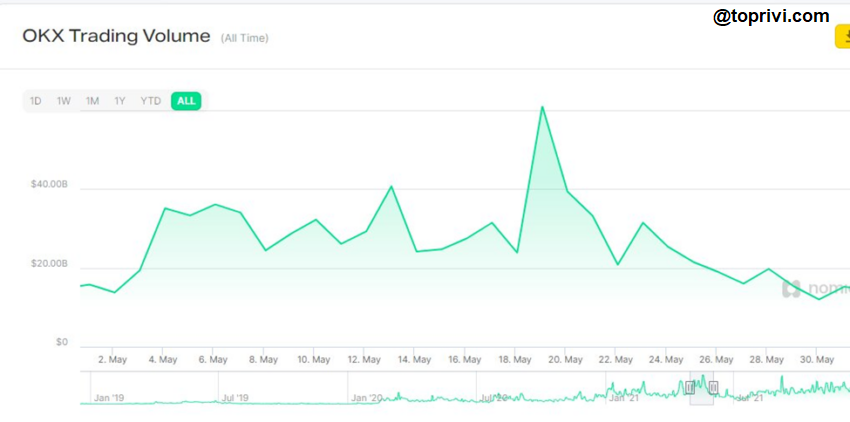Click the 30. May date label
Image resolution: width=850 pixels, height=422 pixels.
click(x=816, y=360)
